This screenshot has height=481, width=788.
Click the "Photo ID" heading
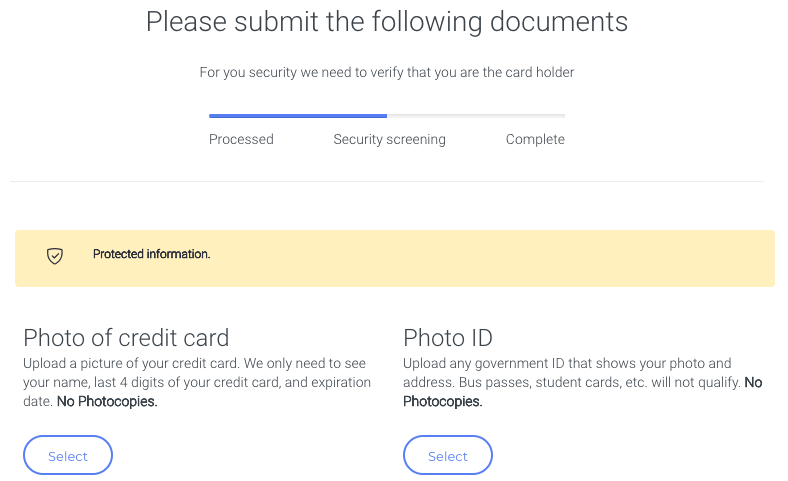448,337
